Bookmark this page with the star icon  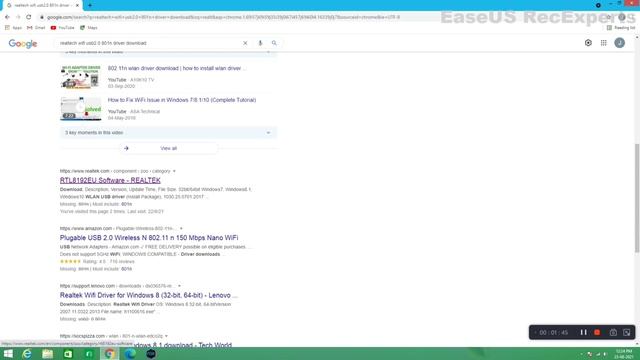click(x=608, y=17)
